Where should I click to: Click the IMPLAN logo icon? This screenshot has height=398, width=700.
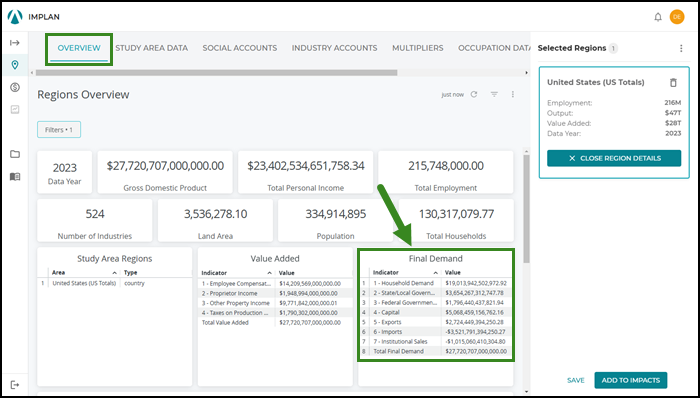click(15, 17)
